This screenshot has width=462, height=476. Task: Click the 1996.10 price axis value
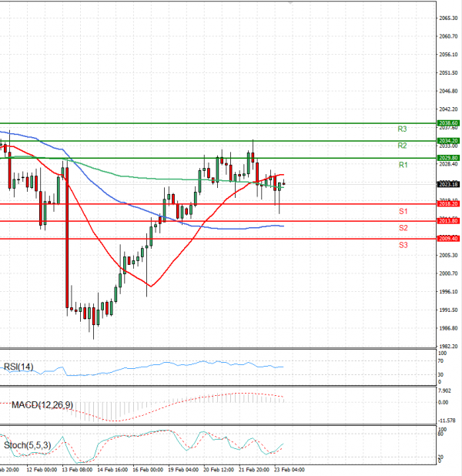coord(448,292)
